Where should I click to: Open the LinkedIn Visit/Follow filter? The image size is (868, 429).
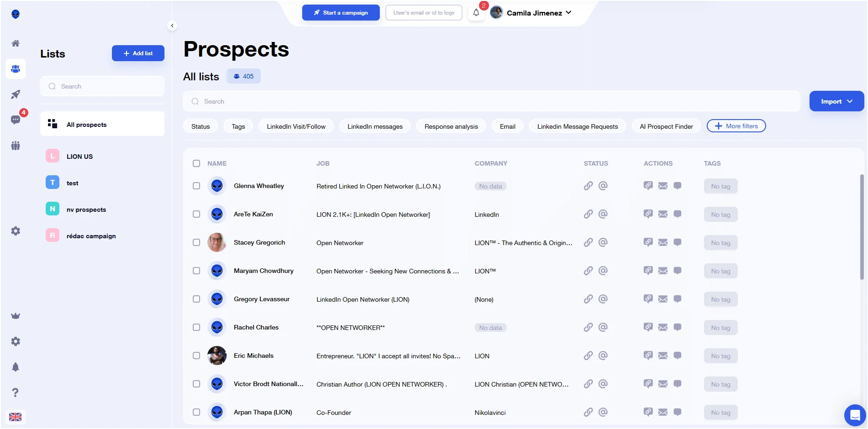pyautogui.click(x=296, y=126)
